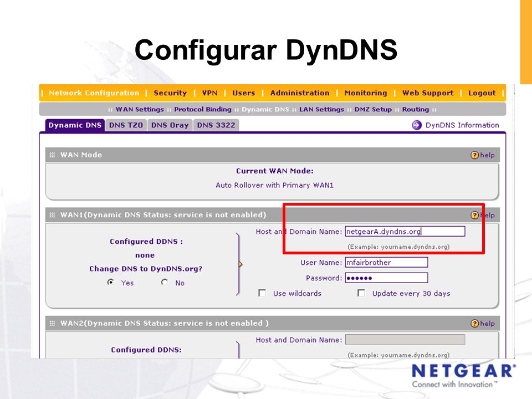This screenshot has height=399, width=532.
Task: Click the WAN1 section grip icon
Action: tap(52, 215)
